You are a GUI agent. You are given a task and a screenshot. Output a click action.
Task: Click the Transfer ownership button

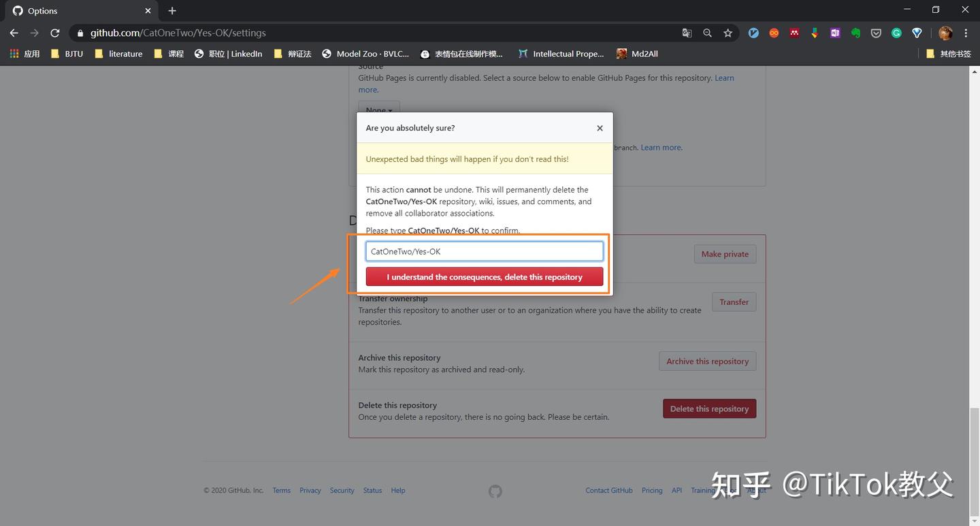coord(734,301)
